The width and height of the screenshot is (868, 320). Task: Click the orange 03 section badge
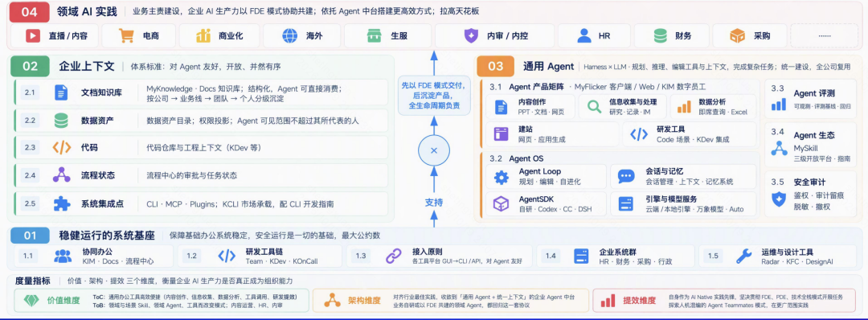495,67
